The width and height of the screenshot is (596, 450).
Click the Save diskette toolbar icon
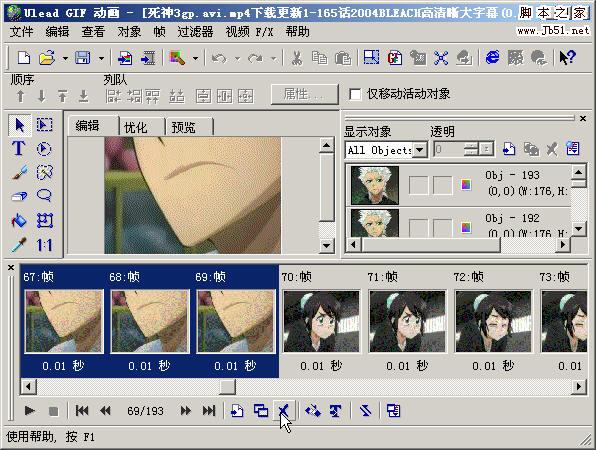click(83, 58)
